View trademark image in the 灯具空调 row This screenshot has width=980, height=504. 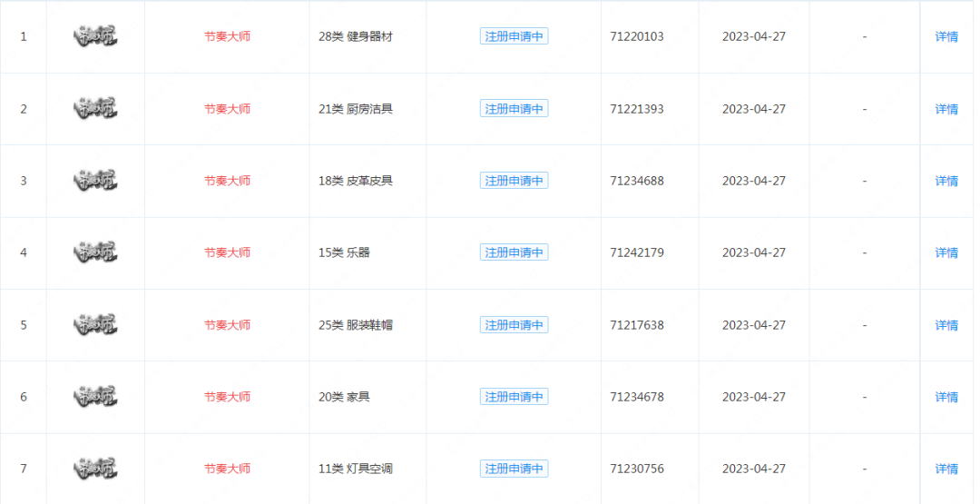95,469
